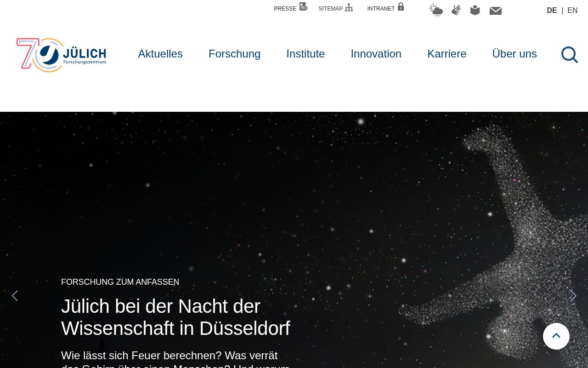Click the scroll-to-top circle button

click(556, 336)
